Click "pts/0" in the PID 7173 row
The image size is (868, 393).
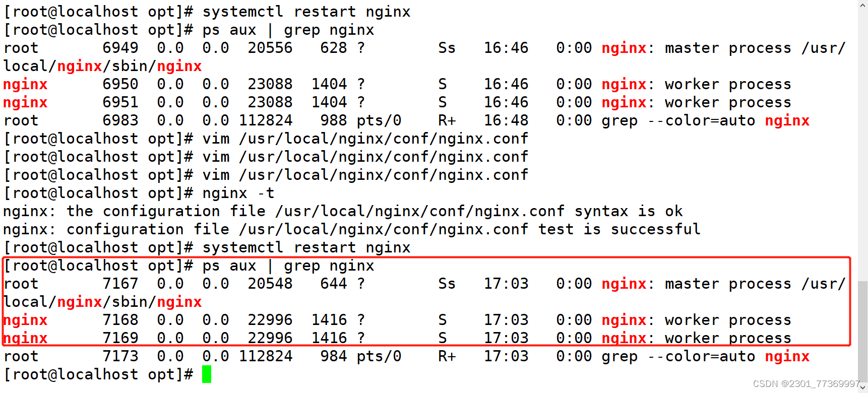pos(379,356)
